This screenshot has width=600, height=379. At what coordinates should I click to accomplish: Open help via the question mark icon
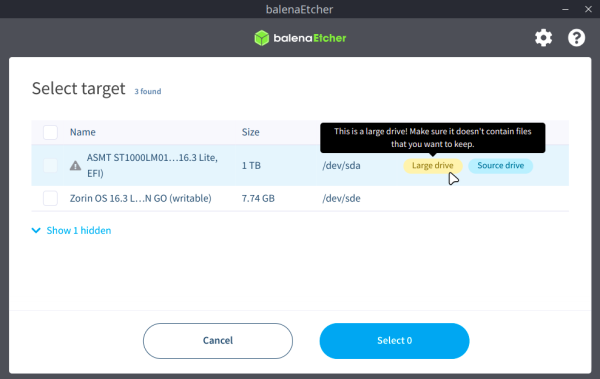click(576, 38)
